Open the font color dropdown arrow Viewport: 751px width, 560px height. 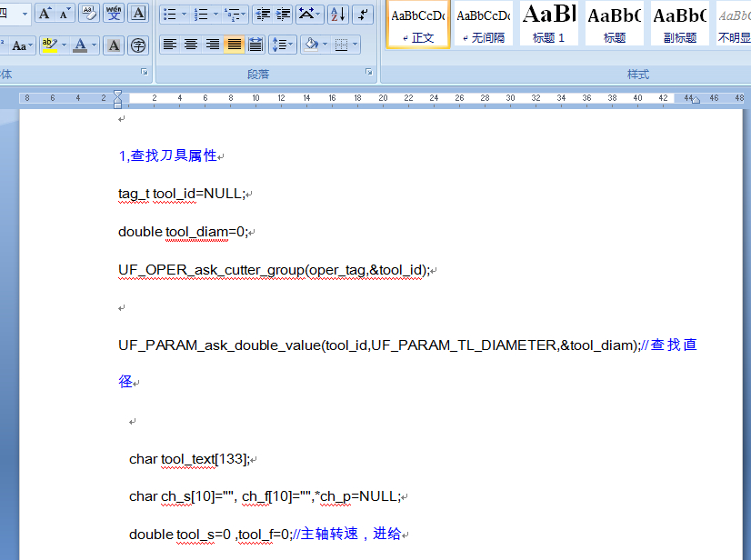point(95,45)
